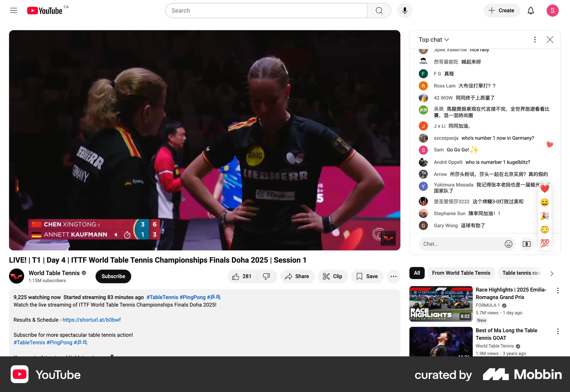The height and width of the screenshot is (392, 570).
Task: Open Super Chat with the dollar icon
Action: coord(527,244)
